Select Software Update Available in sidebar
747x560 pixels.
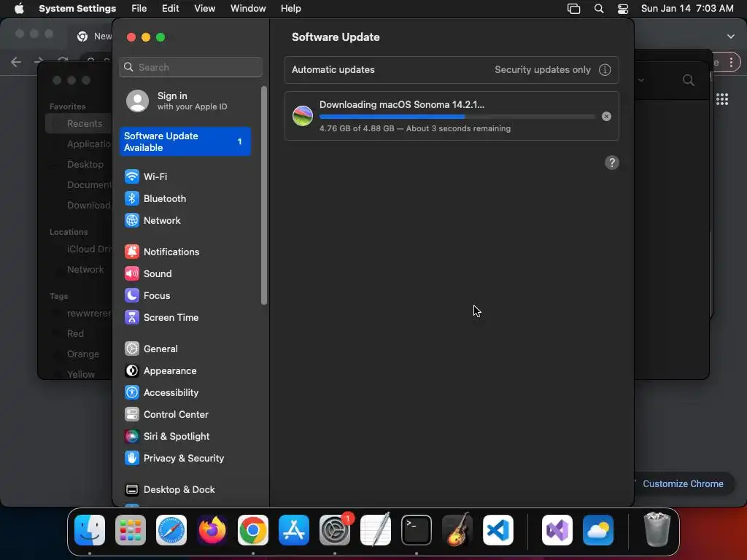coord(185,141)
